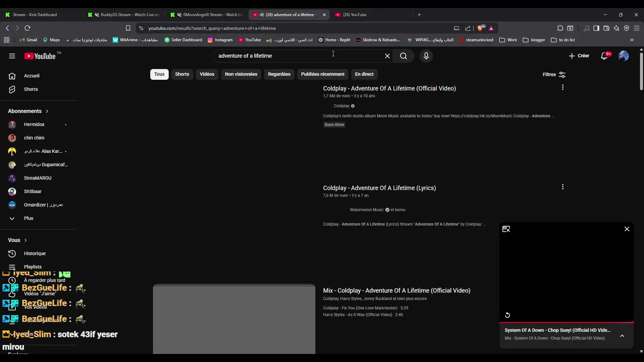The width and height of the screenshot is (644, 362).
Task: Select the Shorts filter chip
Action: click(x=182, y=74)
